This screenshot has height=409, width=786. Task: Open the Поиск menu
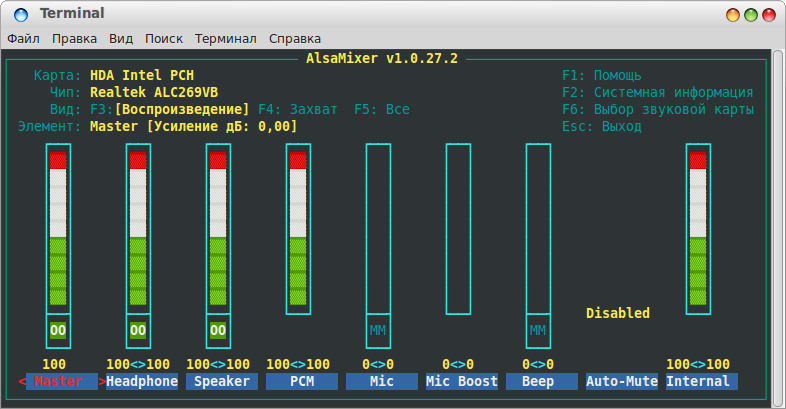pos(164,39)
